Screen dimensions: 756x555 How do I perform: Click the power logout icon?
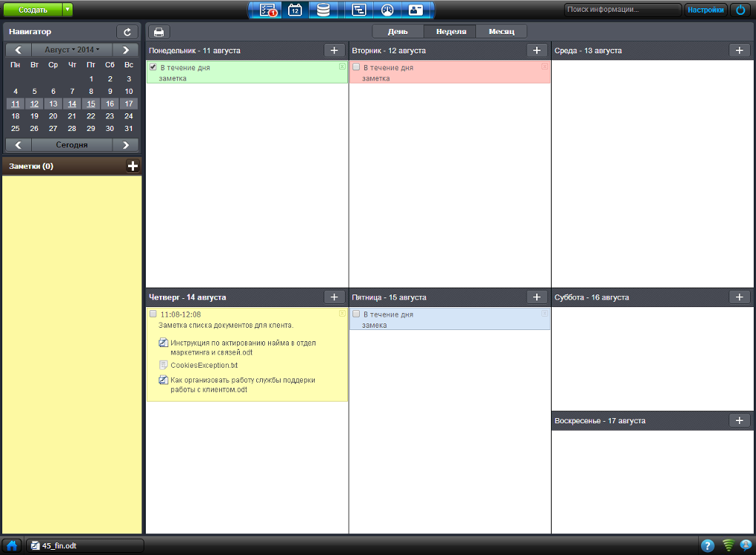click(x=740, y=10)
